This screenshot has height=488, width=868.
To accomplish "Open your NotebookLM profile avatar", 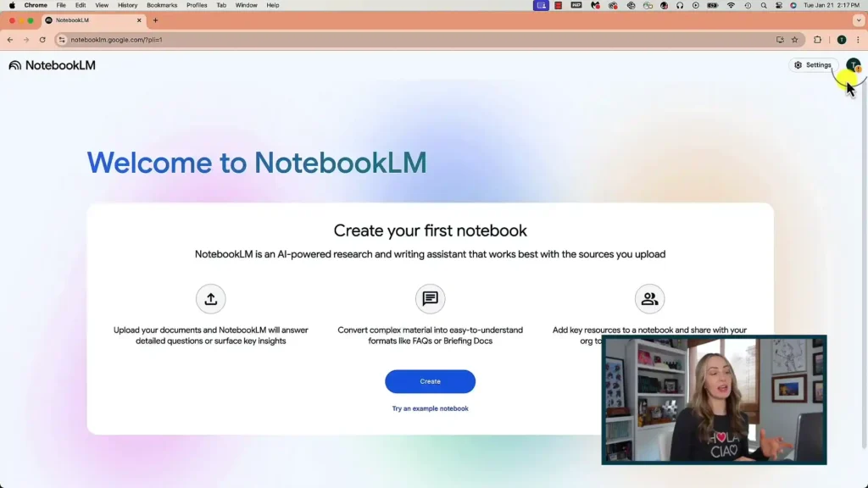I will point(854,64).
